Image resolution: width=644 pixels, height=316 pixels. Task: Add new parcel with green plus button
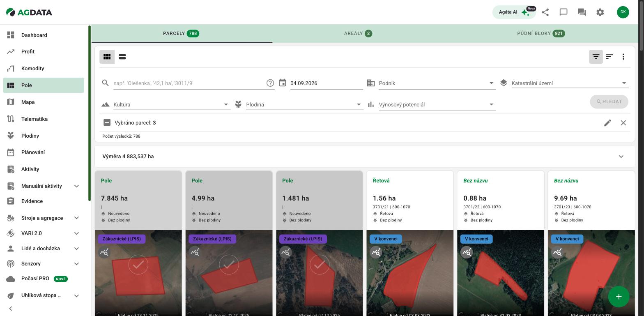(x=619, y=297)
